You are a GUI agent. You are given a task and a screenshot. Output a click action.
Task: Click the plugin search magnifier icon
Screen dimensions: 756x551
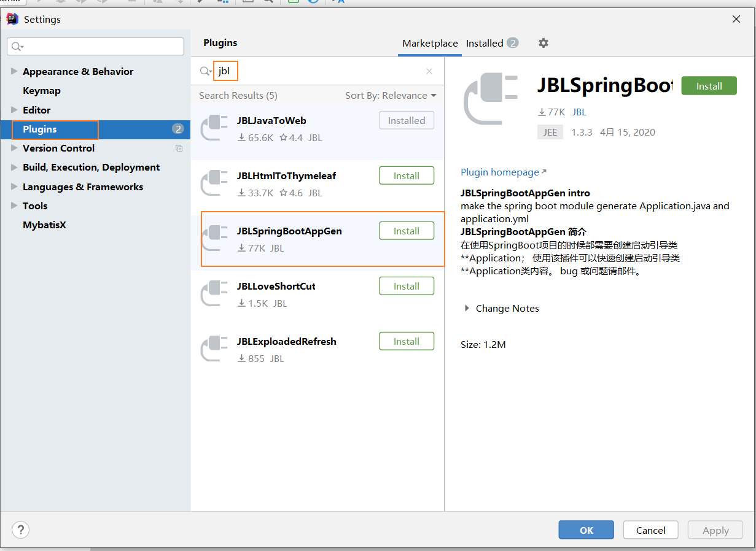[x=206, y=71]
